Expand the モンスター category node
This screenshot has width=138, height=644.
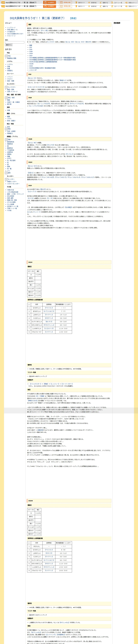[x=6, y=179]
